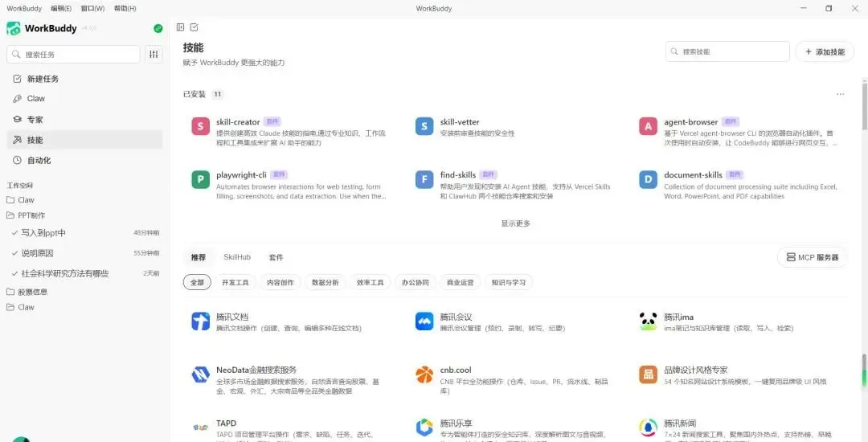
Task: Open the playwright-cli skill icon
Action: click(x=200, y=179)
